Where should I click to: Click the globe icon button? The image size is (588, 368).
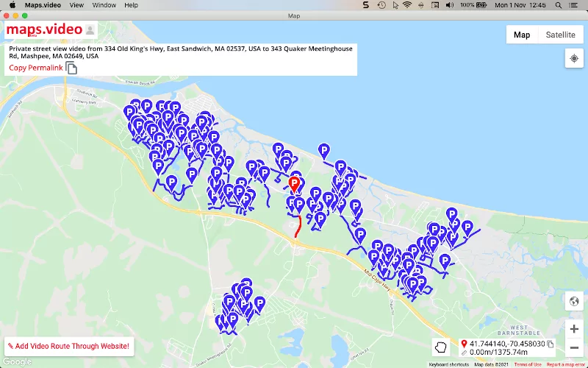coord(574,301)
